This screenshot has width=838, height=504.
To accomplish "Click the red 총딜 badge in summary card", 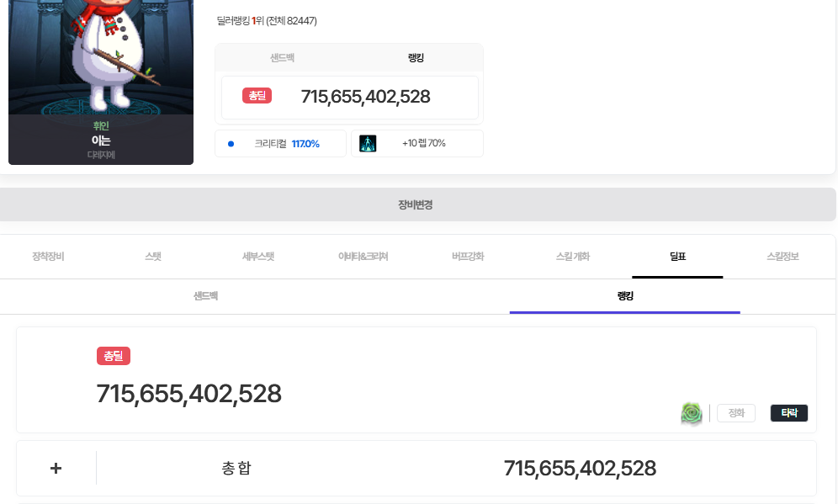I will (x=257, y=96).
